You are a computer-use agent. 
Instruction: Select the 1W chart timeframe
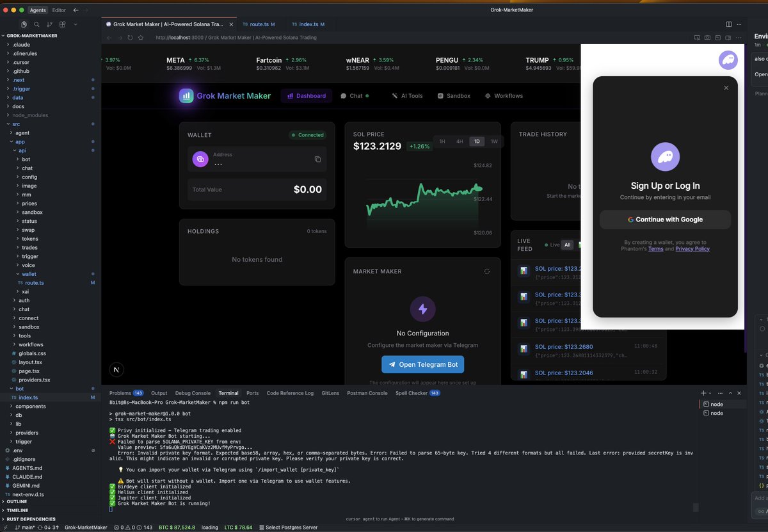[494, 141]
